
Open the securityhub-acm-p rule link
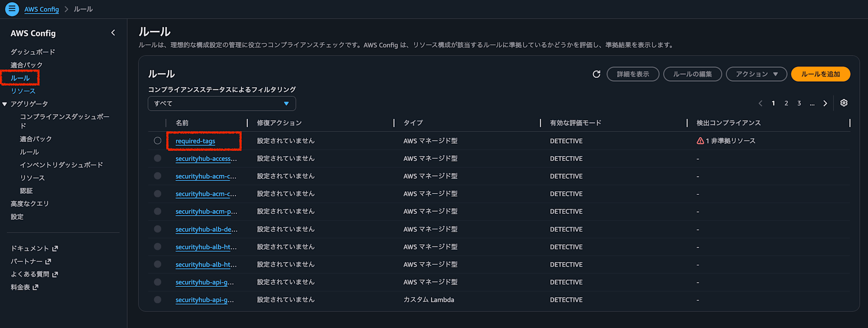[206, 212]
